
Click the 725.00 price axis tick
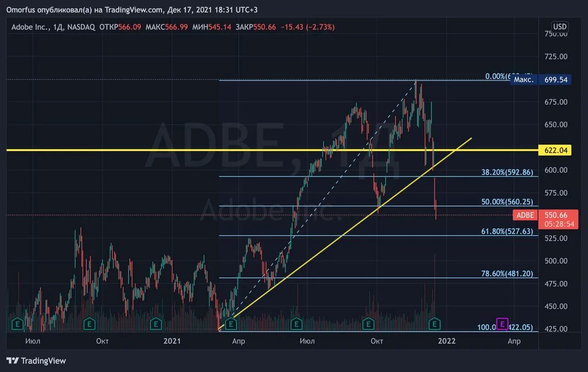pos(556,56)
